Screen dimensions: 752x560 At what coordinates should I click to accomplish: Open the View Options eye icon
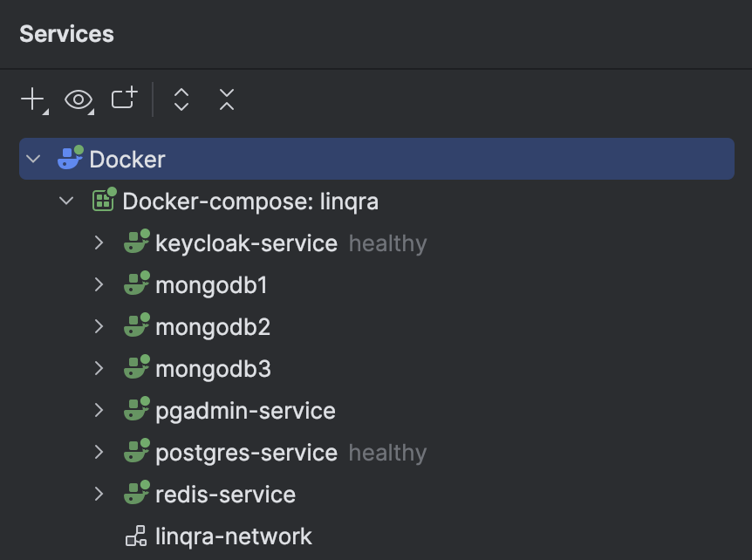coord(79,99)
